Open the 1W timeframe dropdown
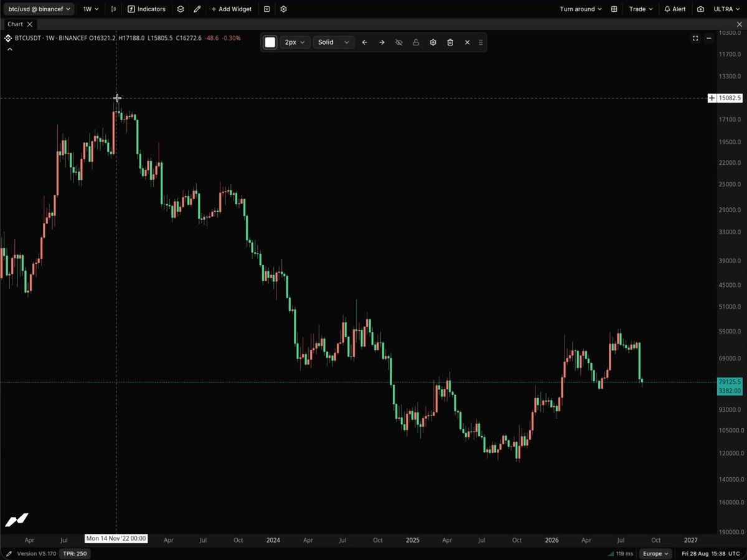Screen dimensions: 747x560 point(91,9)
